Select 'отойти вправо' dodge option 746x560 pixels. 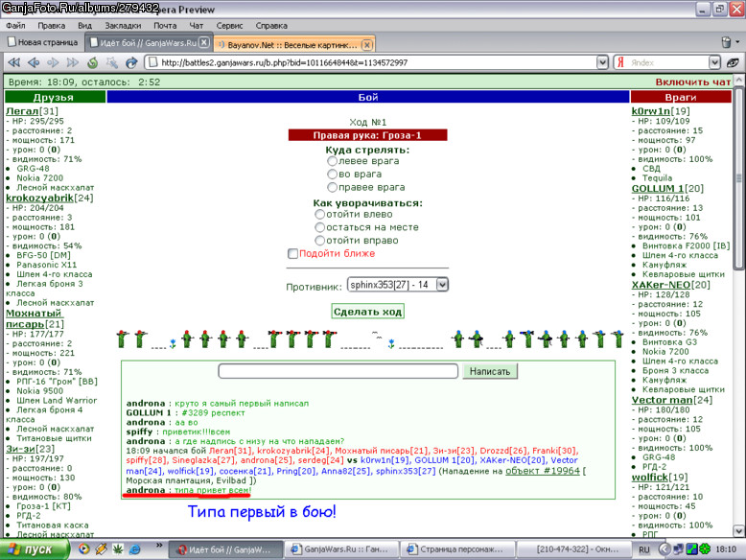tap(319, 241)
